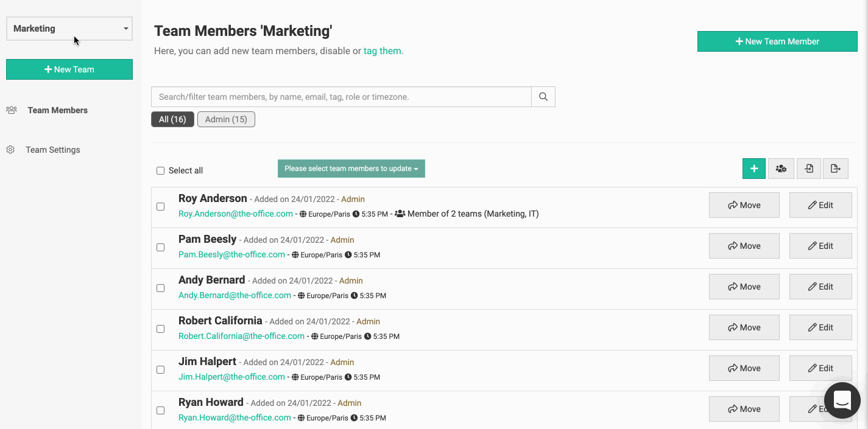Open the team users settings icon
Image resolution: width=868 pixels, height=429 pixels.
(x=781, y=169)
